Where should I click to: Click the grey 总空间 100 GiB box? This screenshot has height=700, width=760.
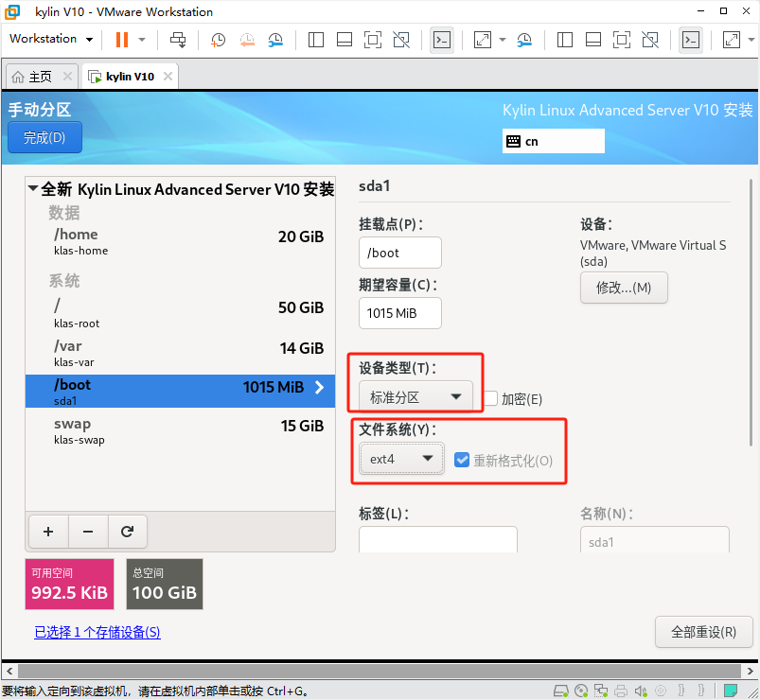(x=165, y=584)
